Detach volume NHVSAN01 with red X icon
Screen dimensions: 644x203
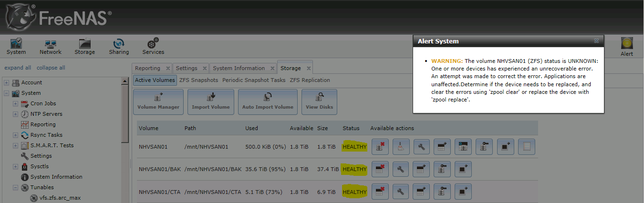(380, 147)
